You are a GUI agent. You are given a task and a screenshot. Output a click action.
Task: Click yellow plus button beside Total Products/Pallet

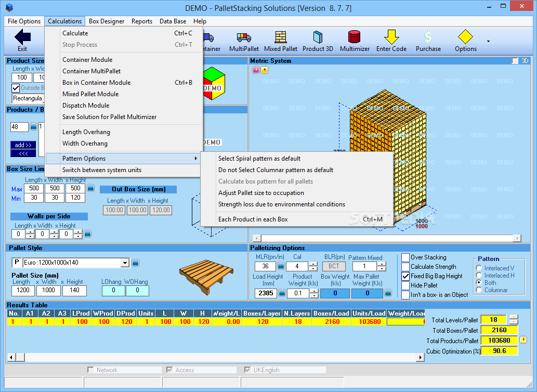[x=523, y=340]
